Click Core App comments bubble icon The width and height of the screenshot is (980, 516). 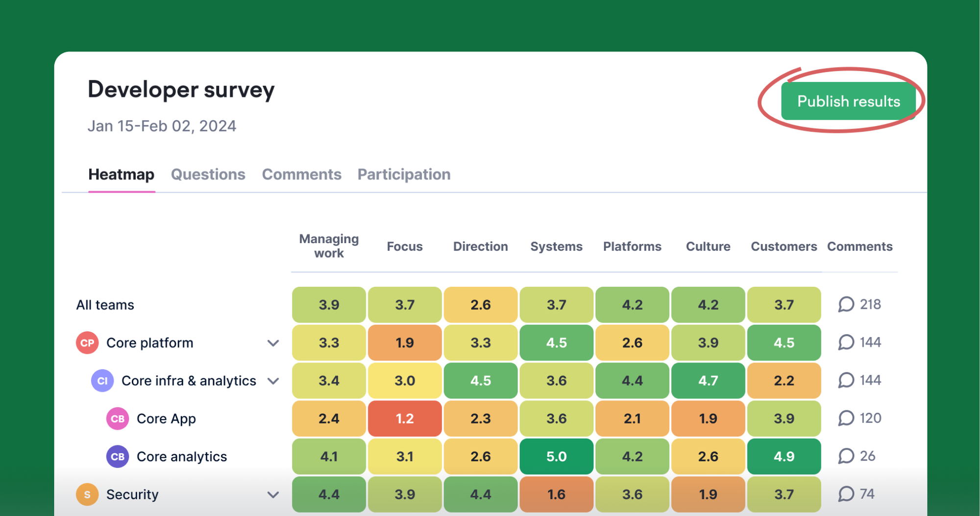click(846, 418)
